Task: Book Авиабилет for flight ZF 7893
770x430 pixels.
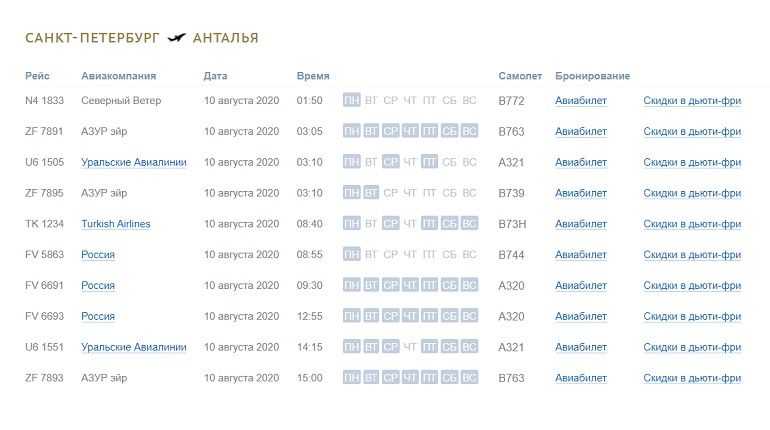Action: coord(581,378)
